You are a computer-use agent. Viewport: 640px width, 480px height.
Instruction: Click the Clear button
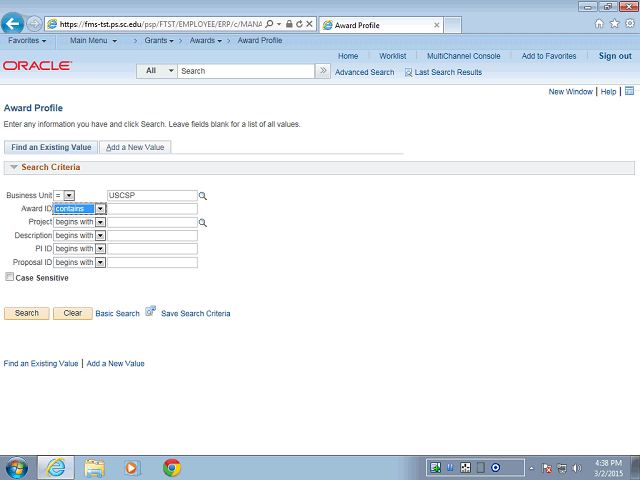pyautogui.click(x=73, y=313)
